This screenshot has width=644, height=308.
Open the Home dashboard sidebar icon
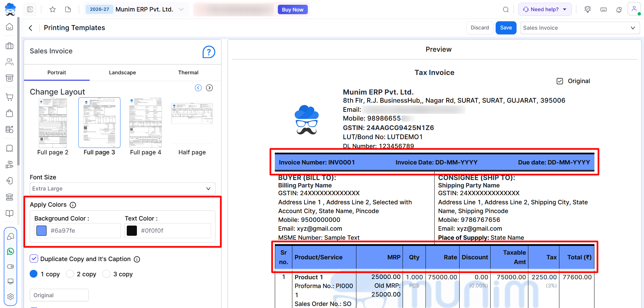[10, 27]
